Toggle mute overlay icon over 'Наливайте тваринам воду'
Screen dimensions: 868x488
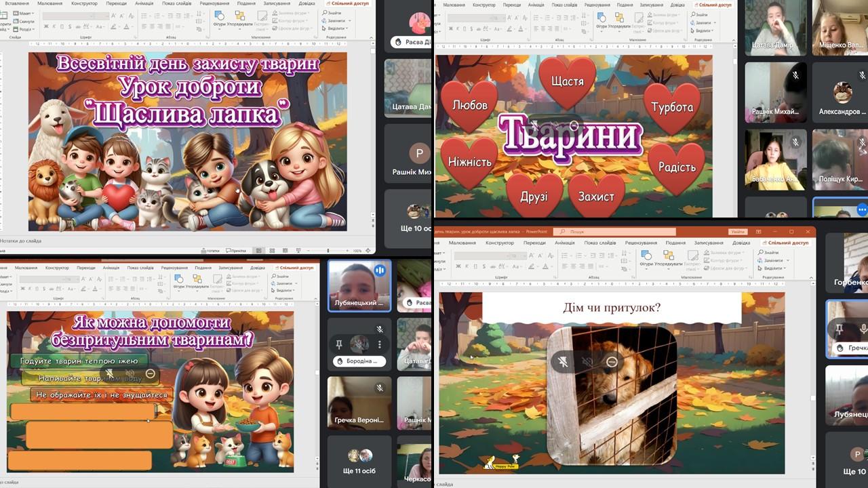pos(130,373)
